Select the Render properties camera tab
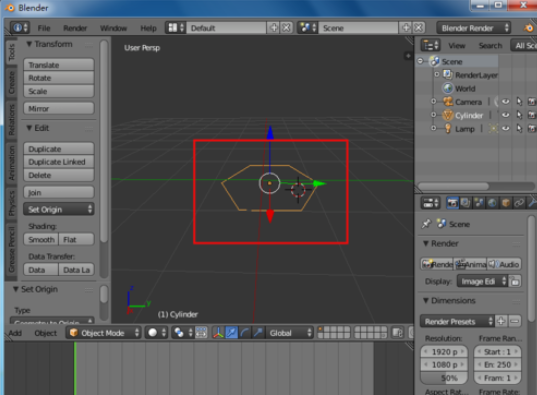This screenshot has height=395, width=537. [x=452, y=203]
